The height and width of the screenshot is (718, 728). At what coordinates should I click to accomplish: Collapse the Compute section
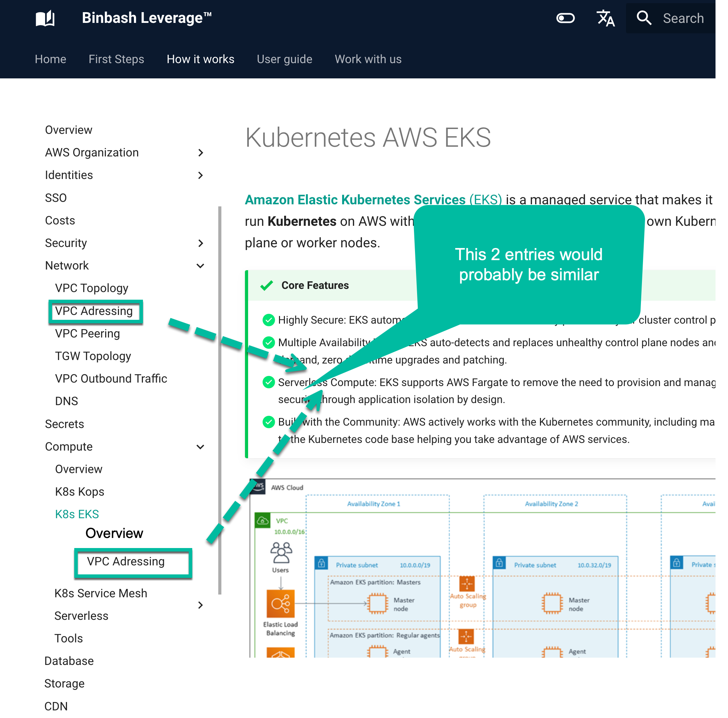pyautogui.click(x=200, y=446)
